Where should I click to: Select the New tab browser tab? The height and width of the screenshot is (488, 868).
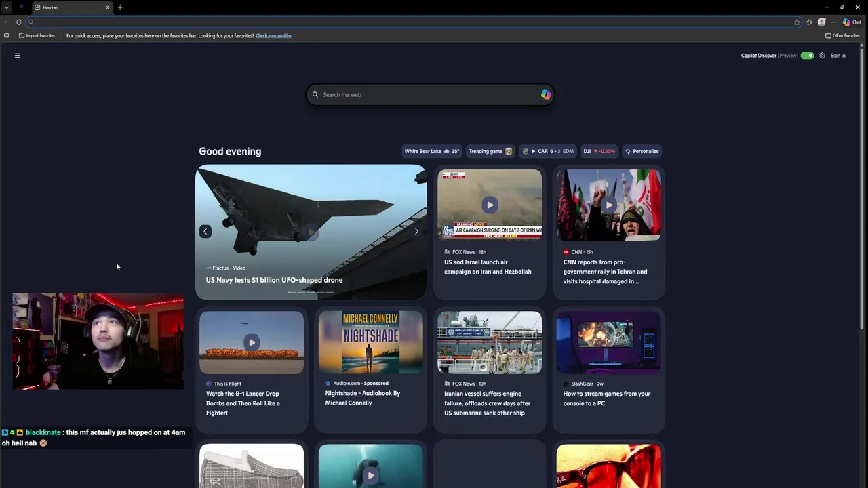coord(71,7)
